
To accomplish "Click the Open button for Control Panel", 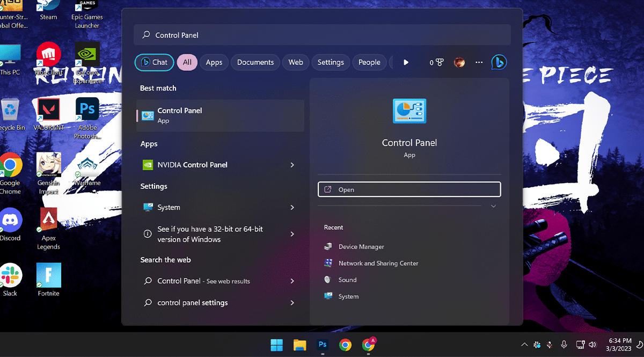I will 409,190.
